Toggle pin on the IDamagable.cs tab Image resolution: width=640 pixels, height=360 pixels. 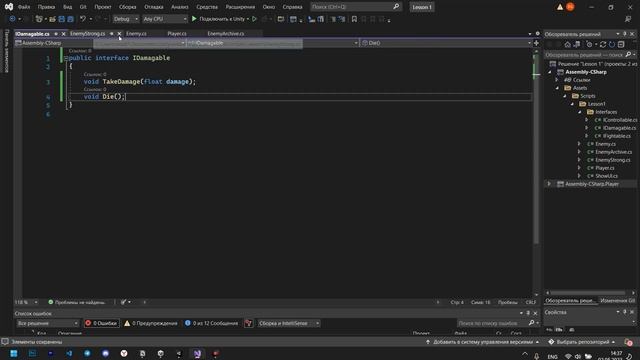[x=56, y=34]
